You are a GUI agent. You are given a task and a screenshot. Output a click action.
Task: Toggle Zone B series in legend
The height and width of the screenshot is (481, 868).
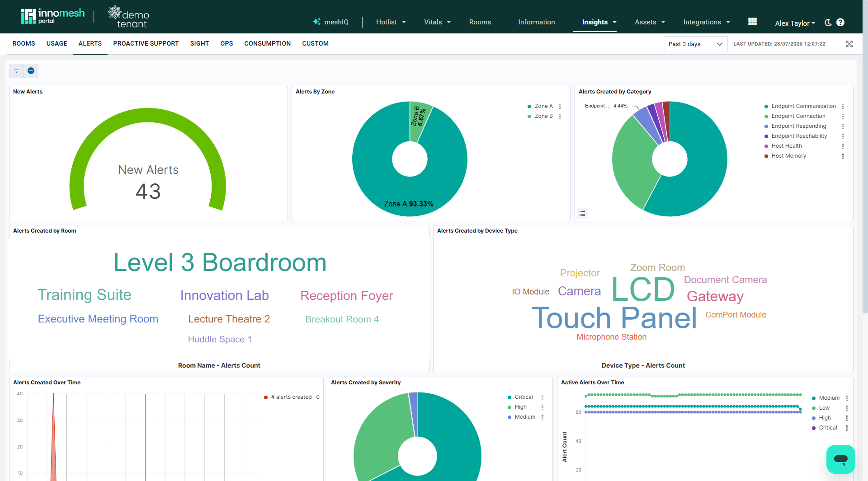click(540, 116)
